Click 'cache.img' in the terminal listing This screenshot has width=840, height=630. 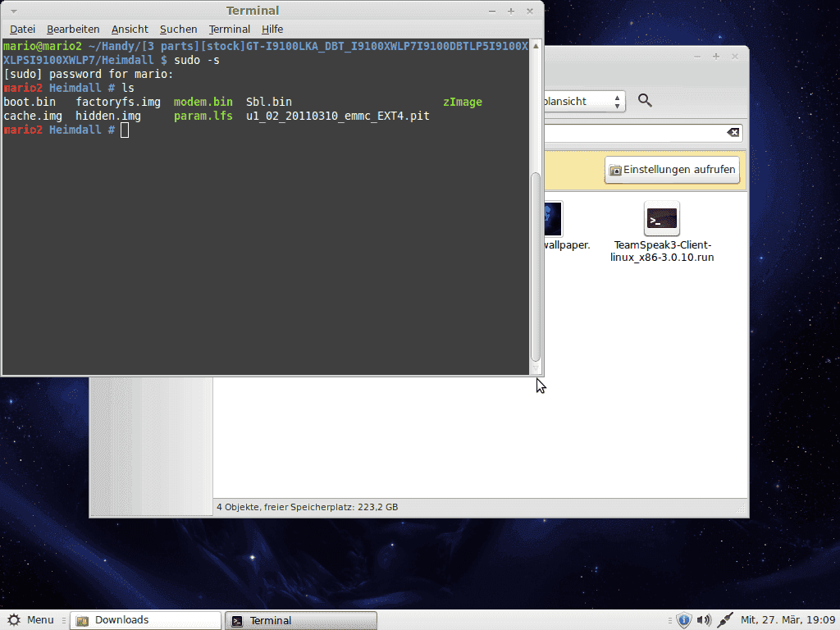pyautogui.click(x=33, y=116)
